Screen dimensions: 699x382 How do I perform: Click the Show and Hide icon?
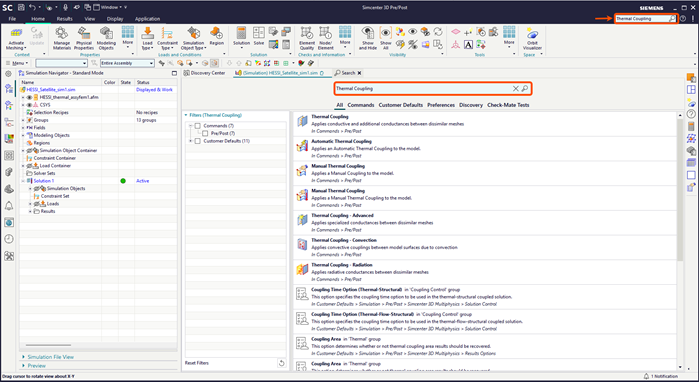[368, 33]
